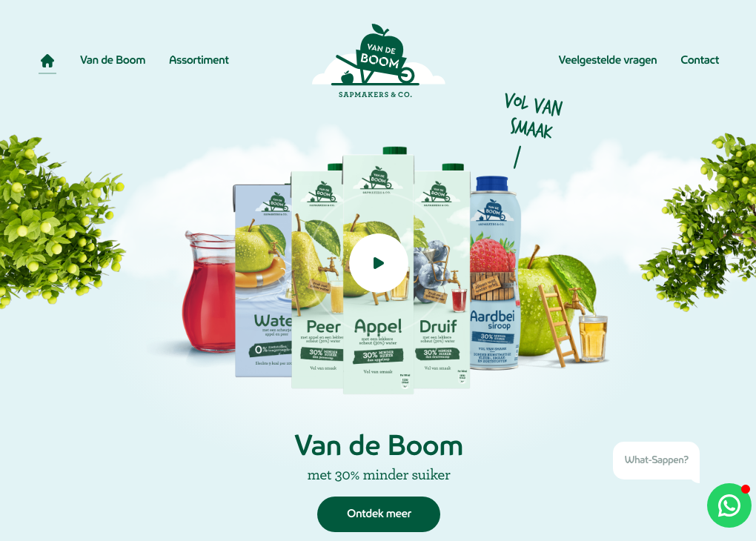756x541 pixels.
Task: Click the Ontdek meer button
Action: pyautogui.click(x=379, y=514)
